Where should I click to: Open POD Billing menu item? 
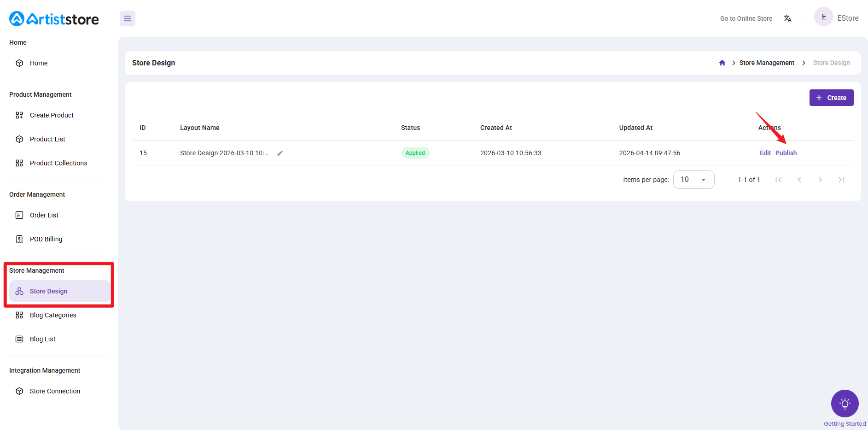pos(60,239)
